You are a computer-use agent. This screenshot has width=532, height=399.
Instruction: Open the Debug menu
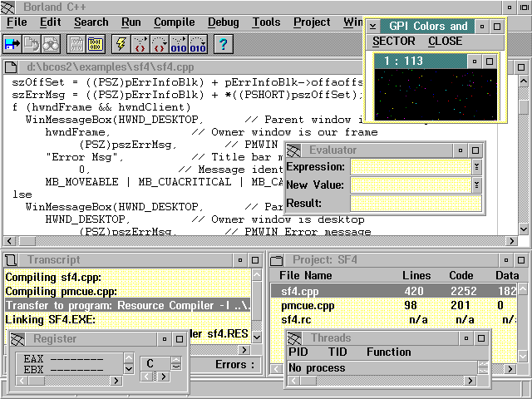click(223, 22)
